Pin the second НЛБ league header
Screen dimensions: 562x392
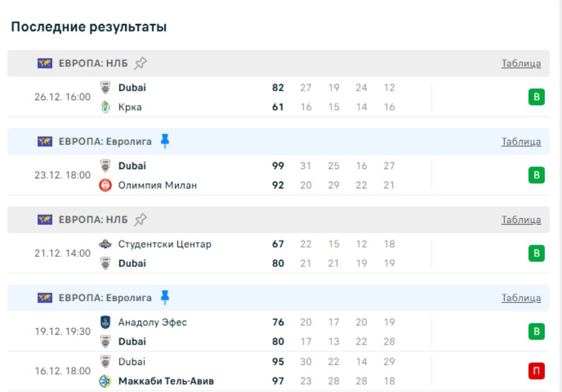coord(140,220)
